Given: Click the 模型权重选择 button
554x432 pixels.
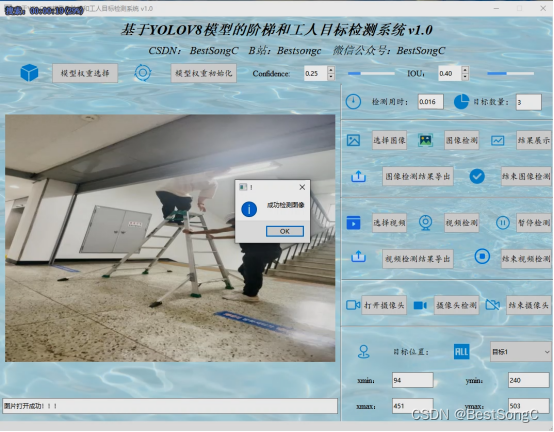Looking at the screenshot, I should (x=85, y=73).
